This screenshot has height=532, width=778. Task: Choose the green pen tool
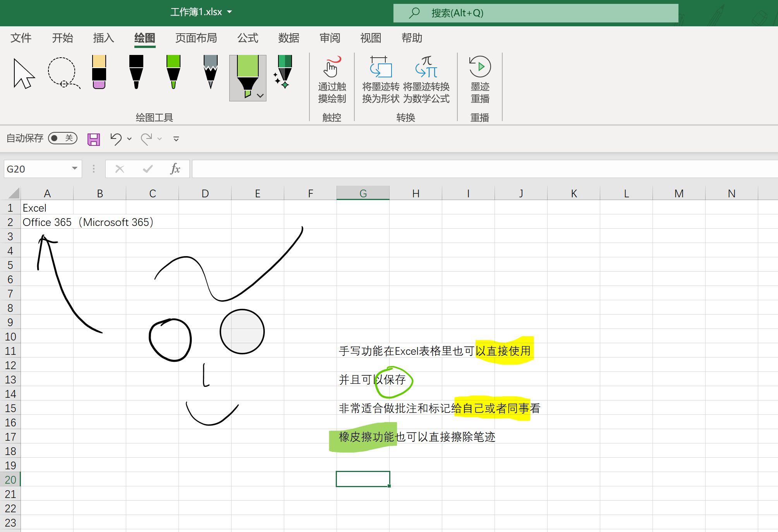173,72
